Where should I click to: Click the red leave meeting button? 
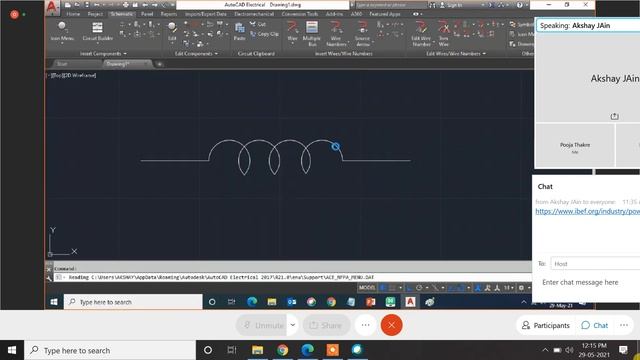coord(391,325)
